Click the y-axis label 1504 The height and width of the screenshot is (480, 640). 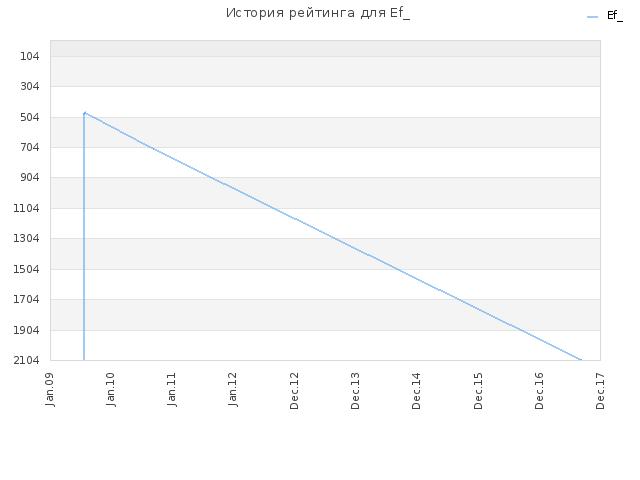27,269
